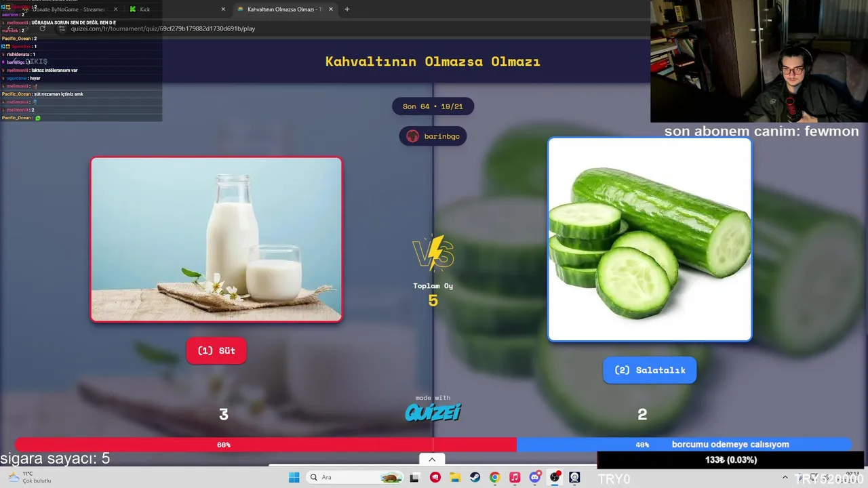The height and width of the screenshot is (488, 868).
Task: Click the blue 40% vote bar
Action: click(x=684, y=445)
